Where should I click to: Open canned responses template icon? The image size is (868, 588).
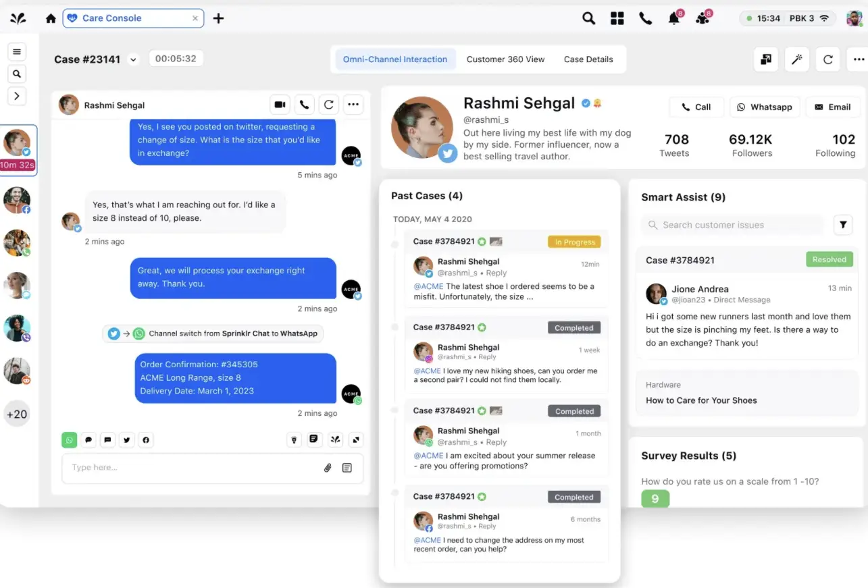tap(347, 468)
